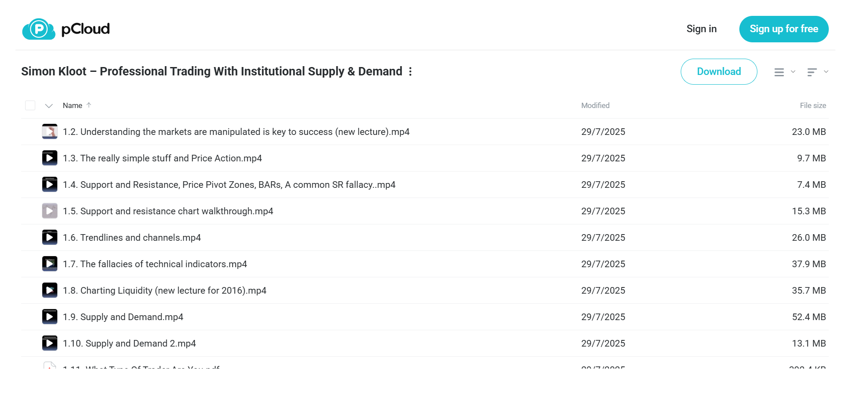Screen dimensions: 868x403
Task: Open the thumbnail for 1.2 Understanding the markets
Action: tap(50, 131)
